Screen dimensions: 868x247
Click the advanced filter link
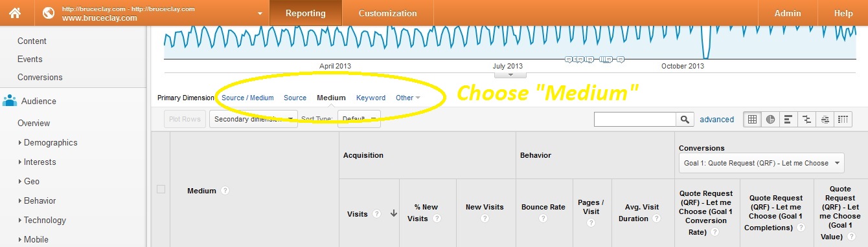pos(717,119)
